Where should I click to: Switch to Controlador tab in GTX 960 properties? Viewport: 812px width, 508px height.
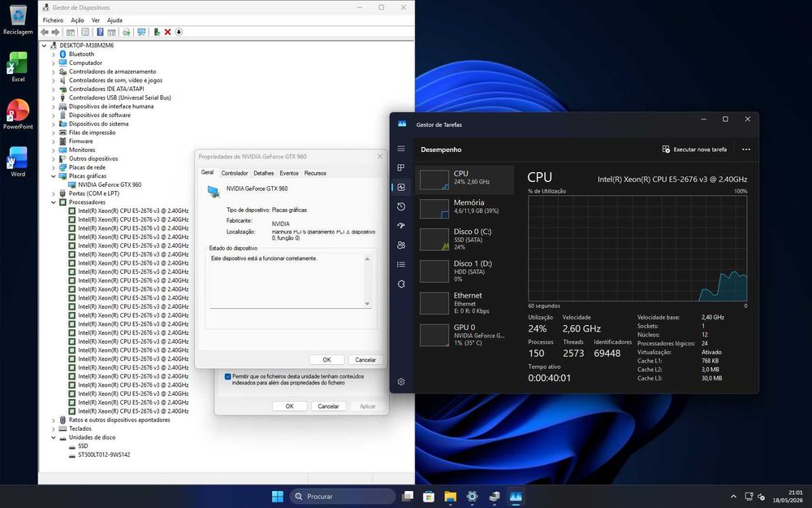pos(235,173)
